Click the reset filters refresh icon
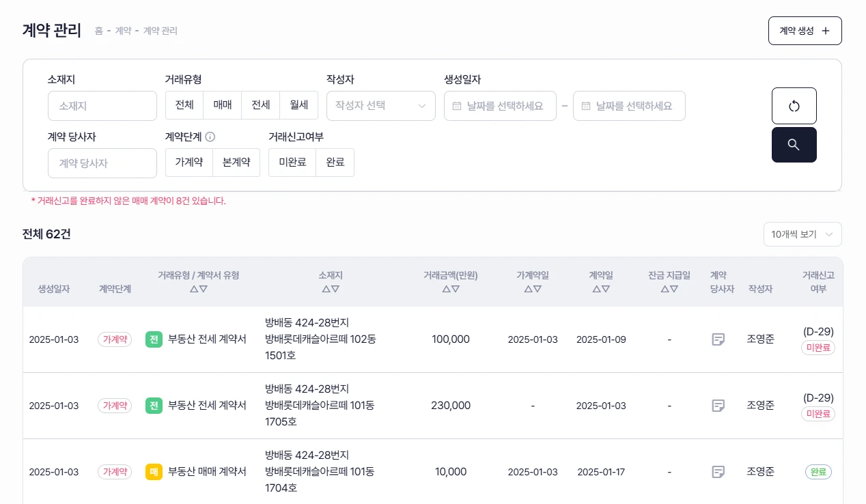 [x=794, y=106]
